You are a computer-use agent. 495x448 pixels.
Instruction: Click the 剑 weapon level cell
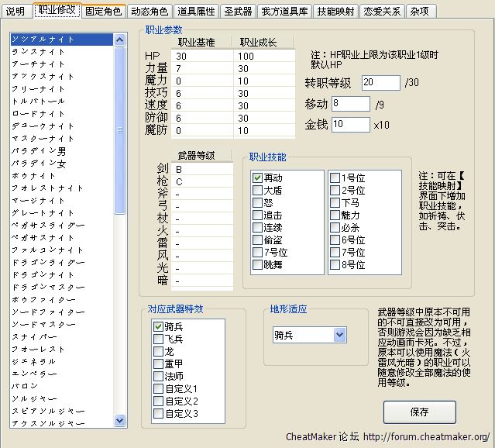tap(201, 168)
